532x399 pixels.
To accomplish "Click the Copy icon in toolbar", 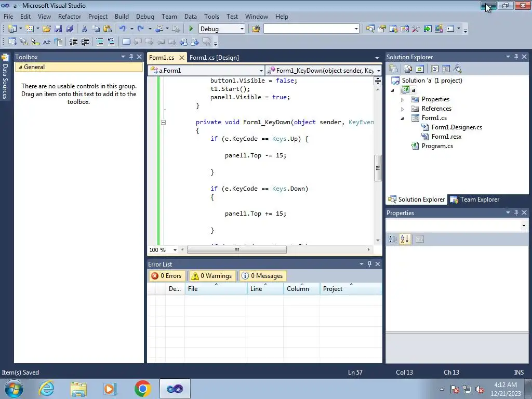I will [x=96, y=29].
